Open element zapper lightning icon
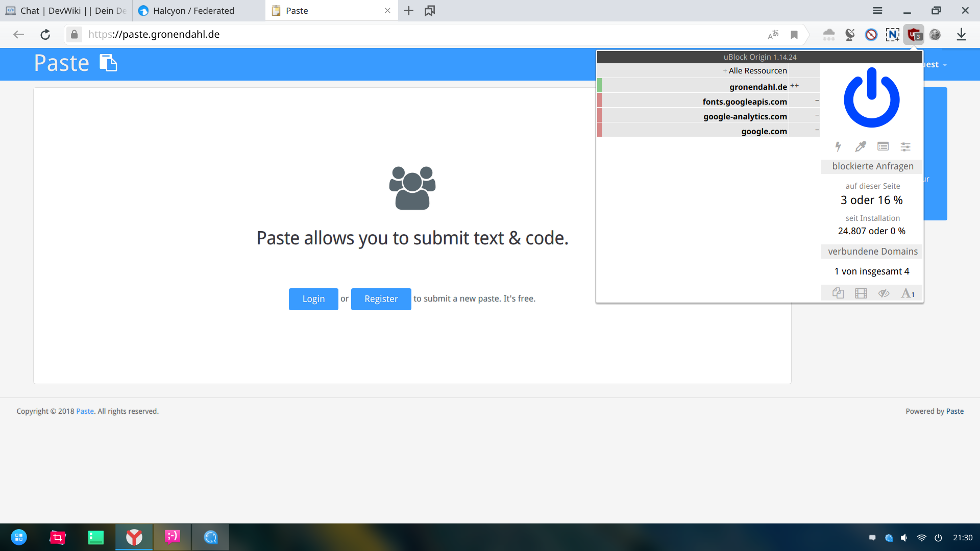The height and width of the screenshot is (551, 980). (x=838, y=147)
